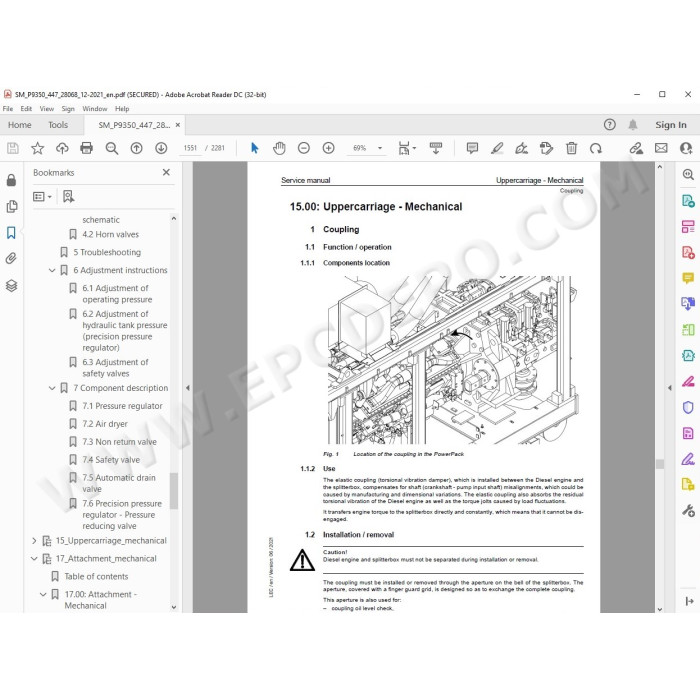
Task: Click document vertical scrollbar thumb
Action: coord(660,464)
